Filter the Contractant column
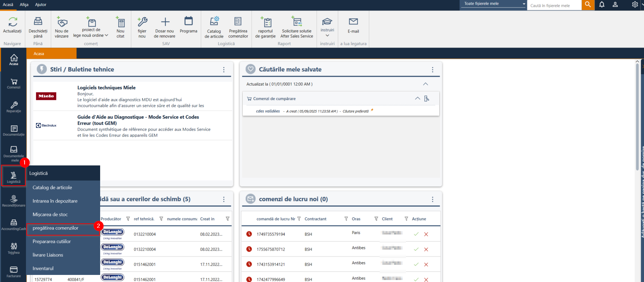 pyautogui.click(x=346, y=219)
